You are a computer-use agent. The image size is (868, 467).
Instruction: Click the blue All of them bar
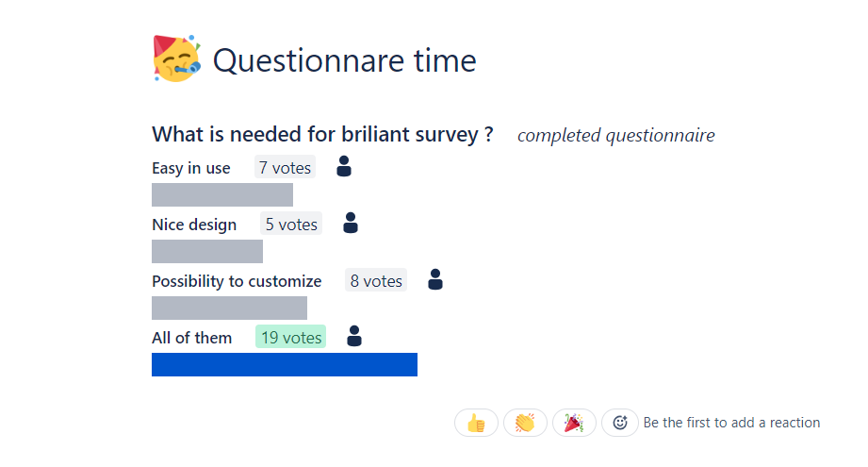(285, 364)
